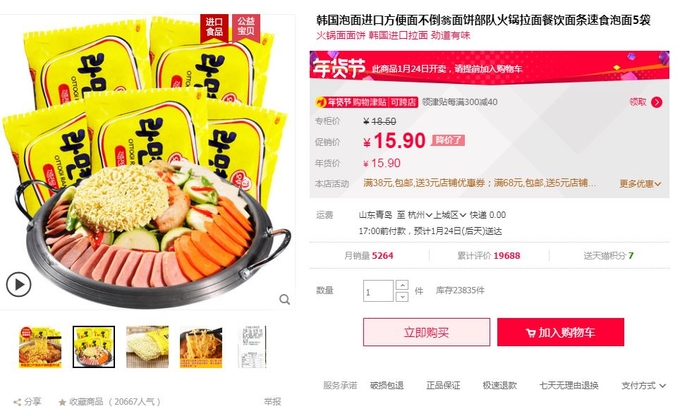Image resolution: width=680 pixels, height=416 pixels.
Task: Click the 举报 report link
Action: (272, 402)
